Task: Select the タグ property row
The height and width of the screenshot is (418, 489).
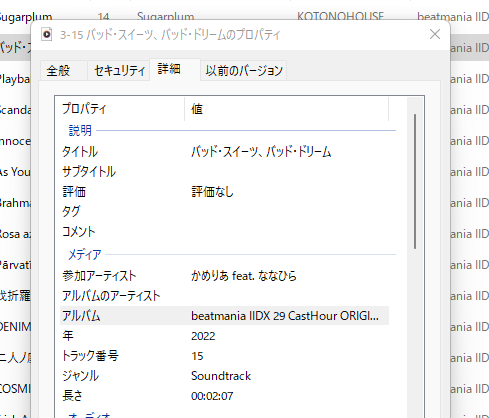Action: [x=224, y=211]
